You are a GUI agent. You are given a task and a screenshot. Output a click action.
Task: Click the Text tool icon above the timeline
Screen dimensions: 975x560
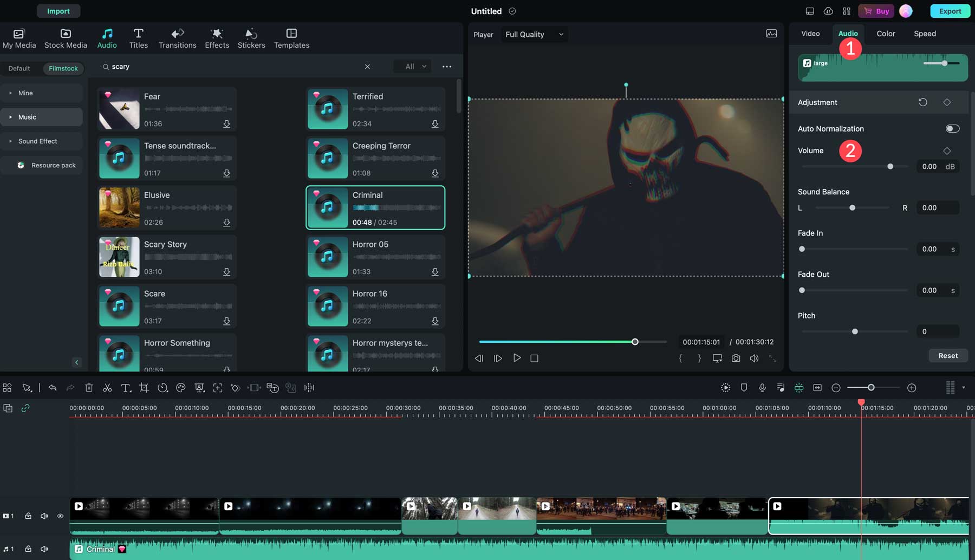(126, 388)
